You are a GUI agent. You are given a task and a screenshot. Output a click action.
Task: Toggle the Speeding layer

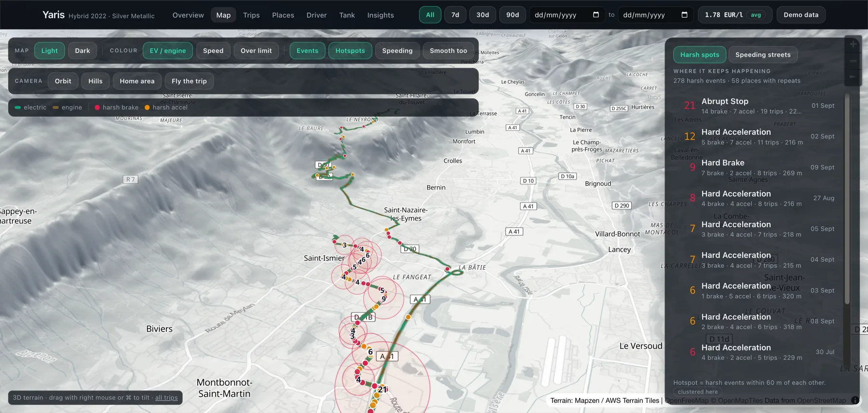(397, 51)
